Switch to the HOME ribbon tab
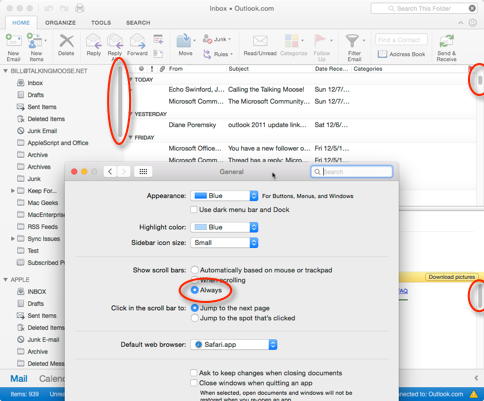Screen dimensions: 484x401 [x=21, y=23]
